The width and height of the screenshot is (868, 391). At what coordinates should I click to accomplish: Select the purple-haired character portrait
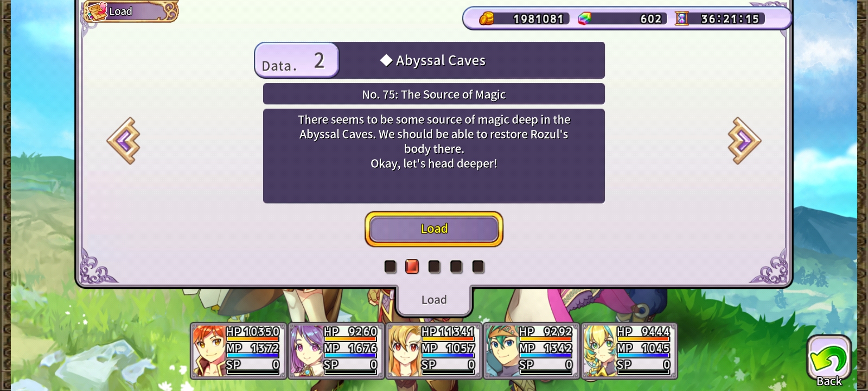(x=307, y=351)
